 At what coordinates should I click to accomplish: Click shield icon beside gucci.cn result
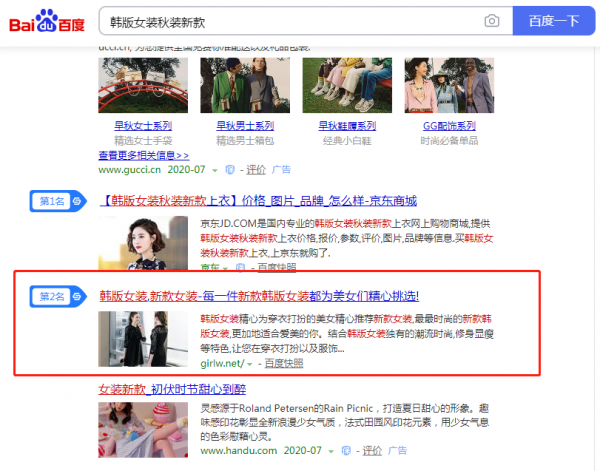pyautogui.click(x=230, y=171)
